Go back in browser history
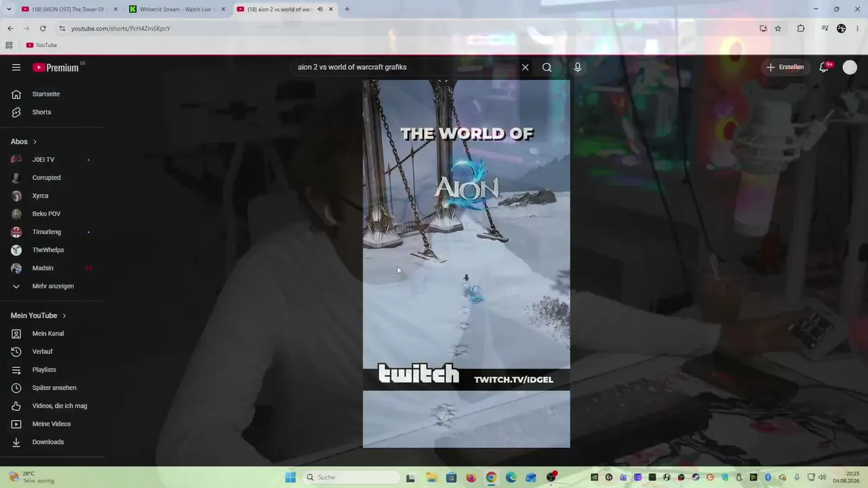Screen dimensions: 868x488 click(x=10, y=28)
